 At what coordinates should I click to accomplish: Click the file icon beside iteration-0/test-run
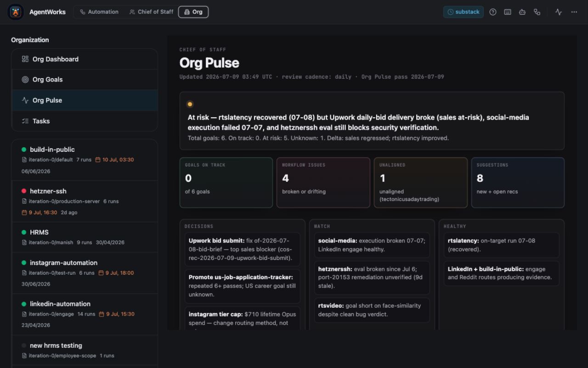point(24,273)
